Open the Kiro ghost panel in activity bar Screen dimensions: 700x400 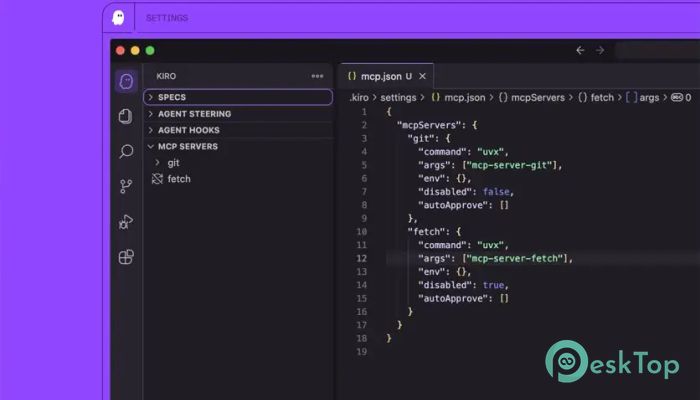pyautogui.click(x=126, y=81)
